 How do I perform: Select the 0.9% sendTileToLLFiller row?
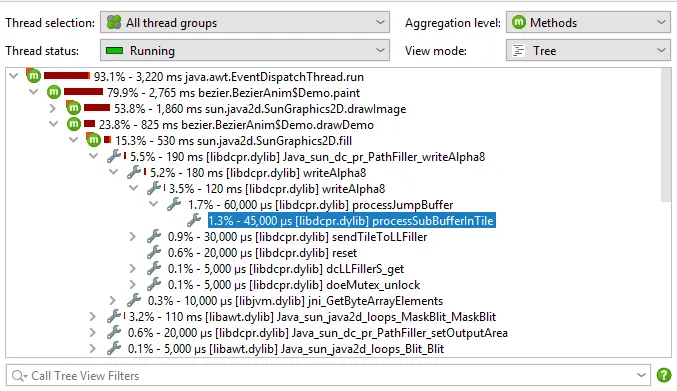pos(297,236)
